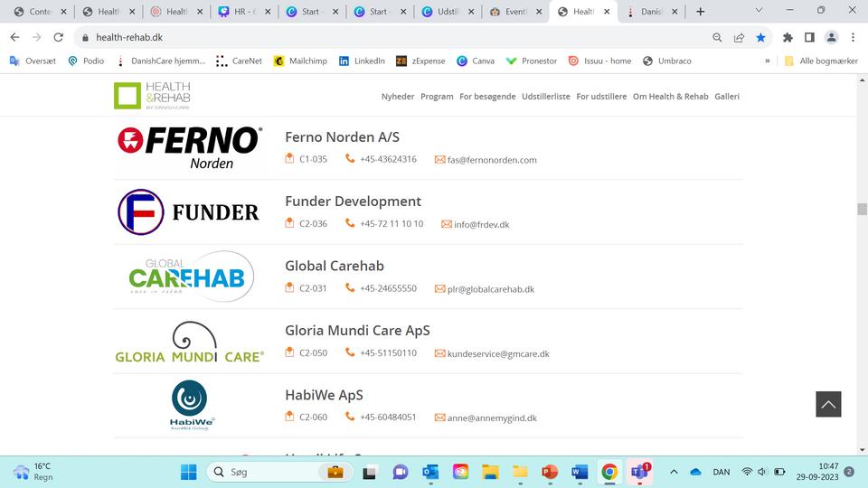Click the Global Carehab logo
Image resolution: width=868 pixels, height=488 pixels.
(x=190, y=277)
